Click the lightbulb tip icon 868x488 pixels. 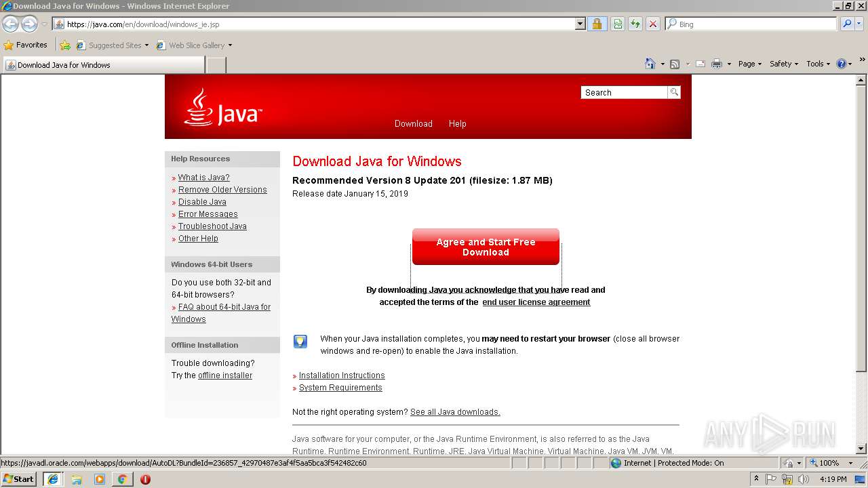coord(300,341)
